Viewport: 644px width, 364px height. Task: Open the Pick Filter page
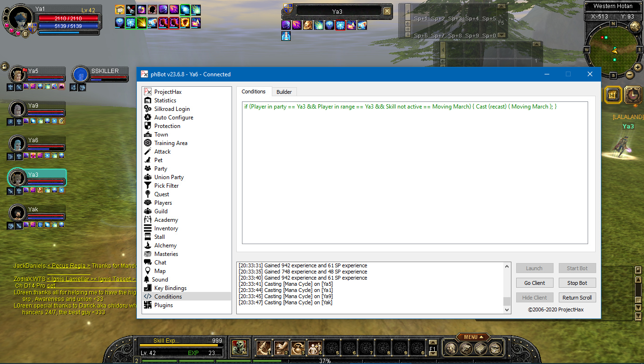coord(166,186)
